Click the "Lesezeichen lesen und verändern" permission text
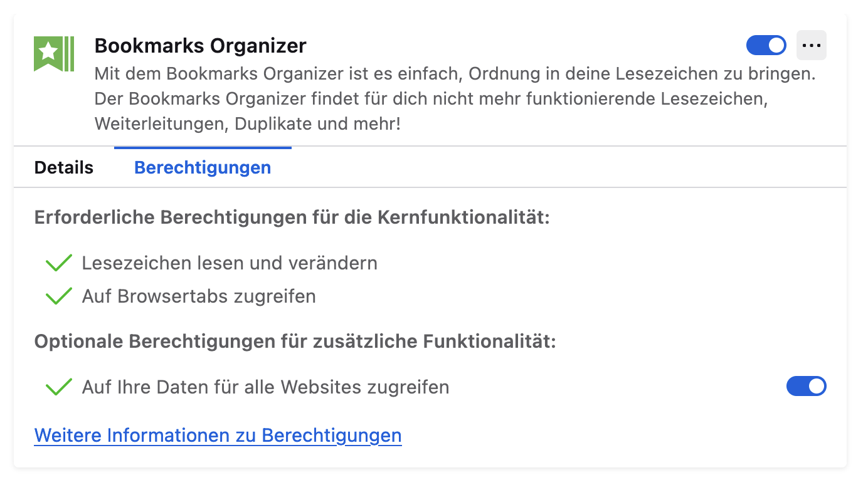This screenshot has width=868, height=480. 230,263
